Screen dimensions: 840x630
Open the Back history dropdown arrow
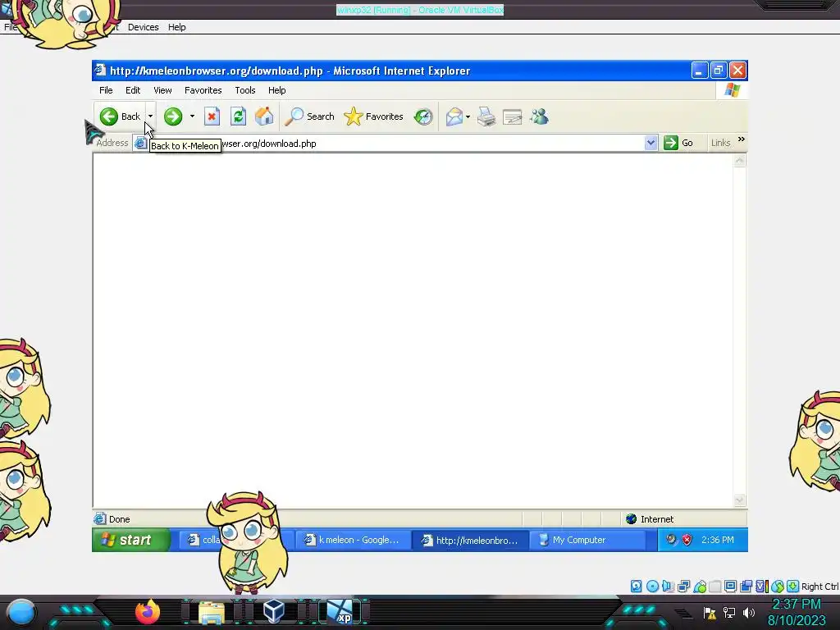coord(151,116)
